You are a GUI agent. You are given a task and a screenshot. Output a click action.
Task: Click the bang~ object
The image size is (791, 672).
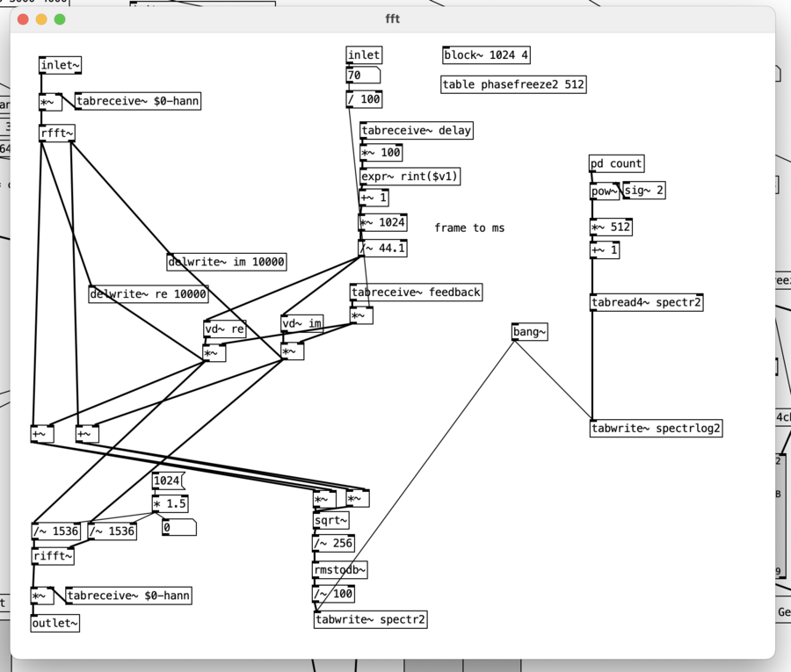click(529, 332)
